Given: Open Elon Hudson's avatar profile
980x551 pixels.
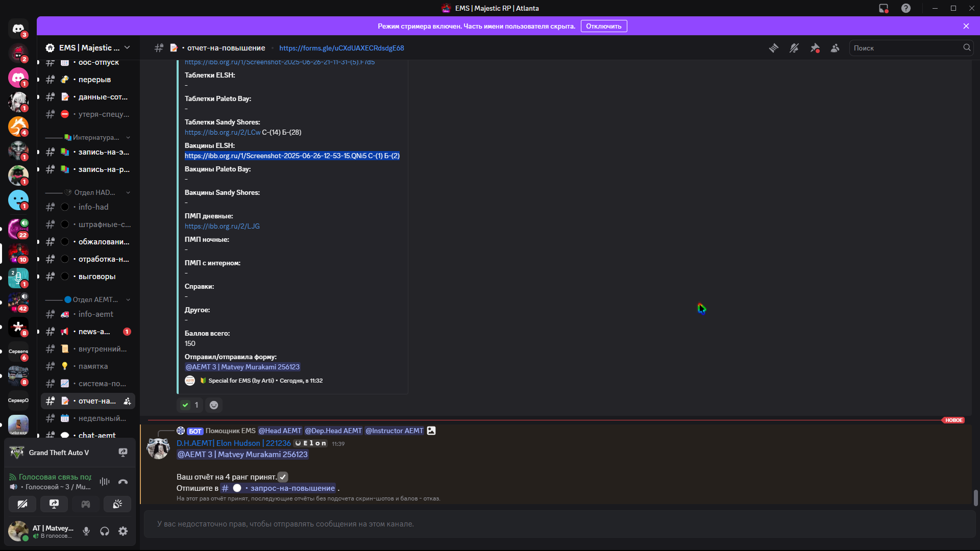Looking at the screenshot, I should point(158,448).
